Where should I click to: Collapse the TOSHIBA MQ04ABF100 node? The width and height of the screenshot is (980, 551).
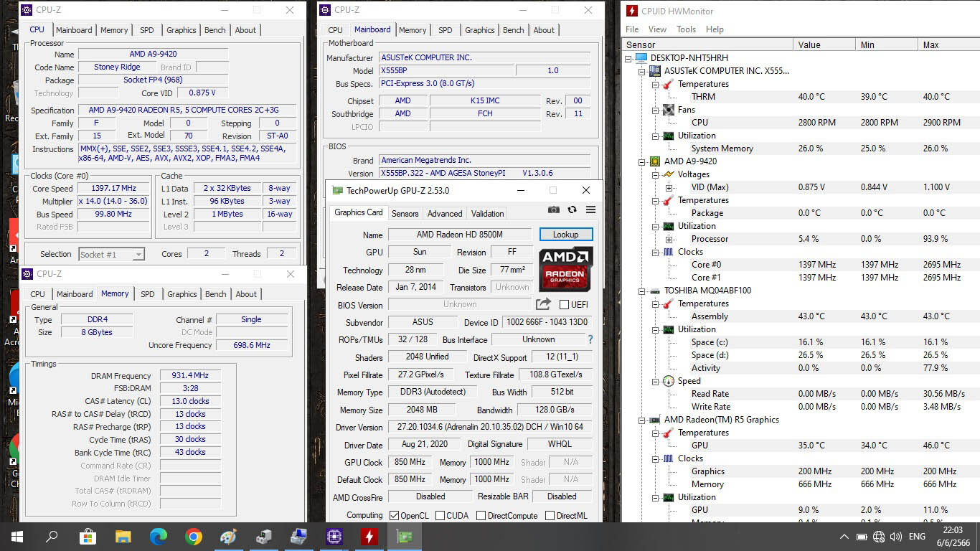(642, 291)
